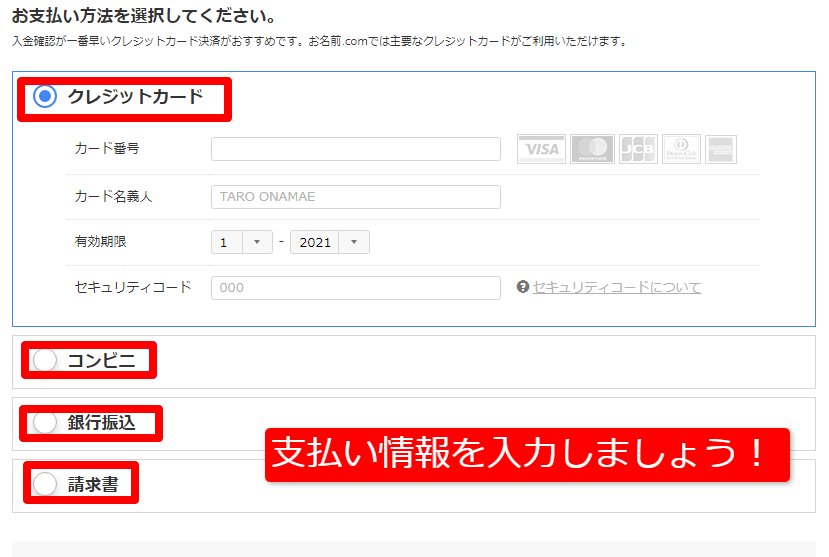The image size is (829, 557).
Task: Click the JCB card logo
Action: [637, 149]
